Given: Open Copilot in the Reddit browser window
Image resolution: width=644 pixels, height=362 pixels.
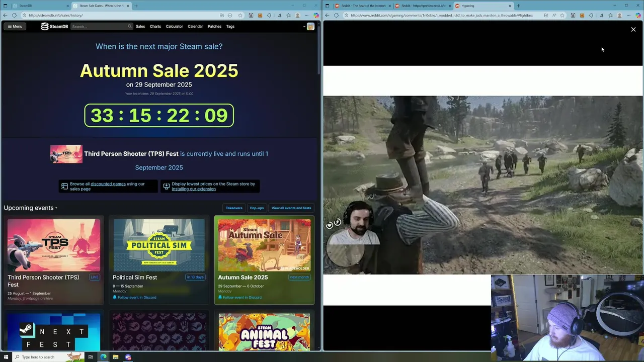Looking at the screenshot, I should pyautogui.click(x=638, y=15).
